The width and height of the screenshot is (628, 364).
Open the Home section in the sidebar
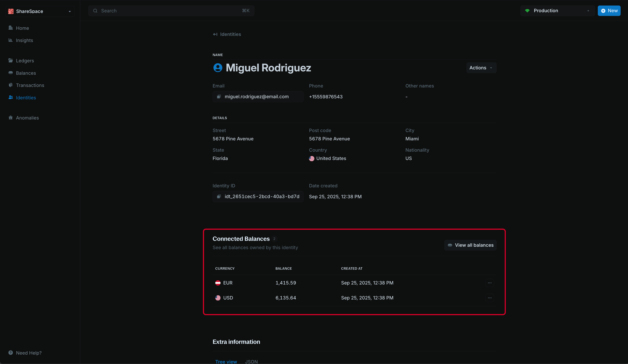point(22,28)
